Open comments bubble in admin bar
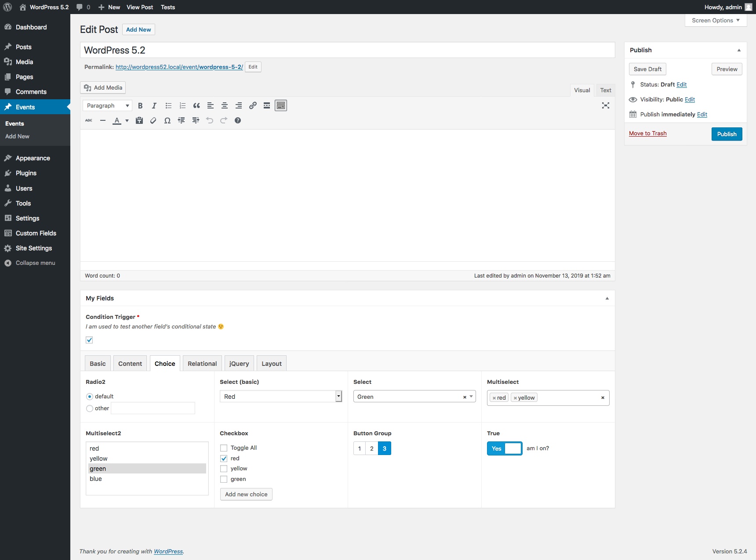The height and width of the screenshot is (560, 756). 83,7
